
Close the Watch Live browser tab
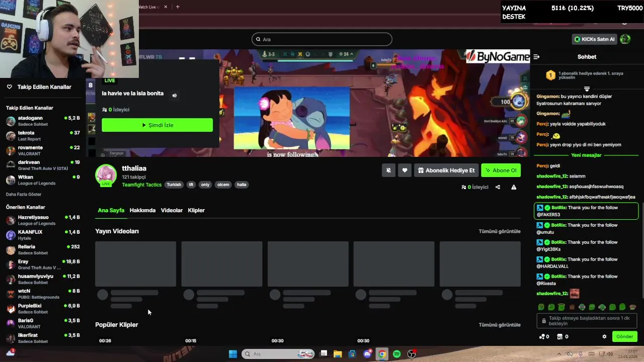[166, 7]
